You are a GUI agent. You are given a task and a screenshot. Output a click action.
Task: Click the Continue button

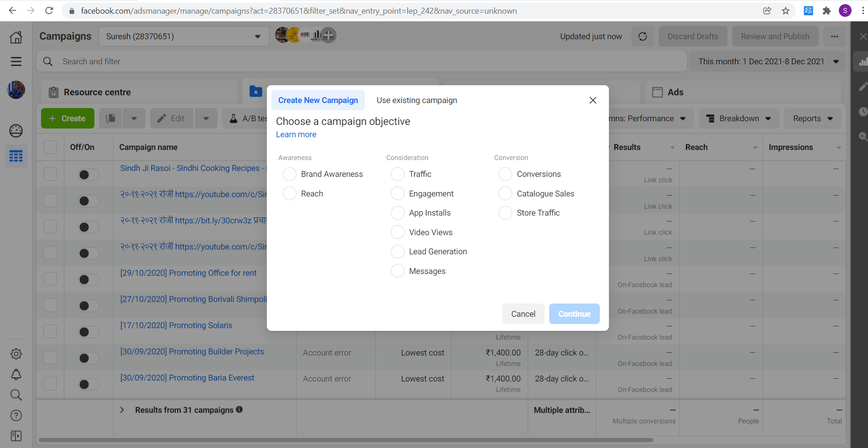(574, 314)
